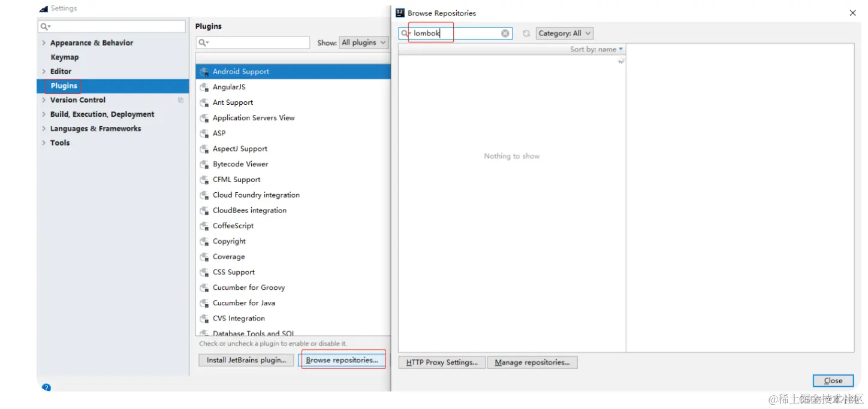The image size is (868, 409).
Task: Click the magnifier icon in Settings top search box
Action: coord(45,27)
